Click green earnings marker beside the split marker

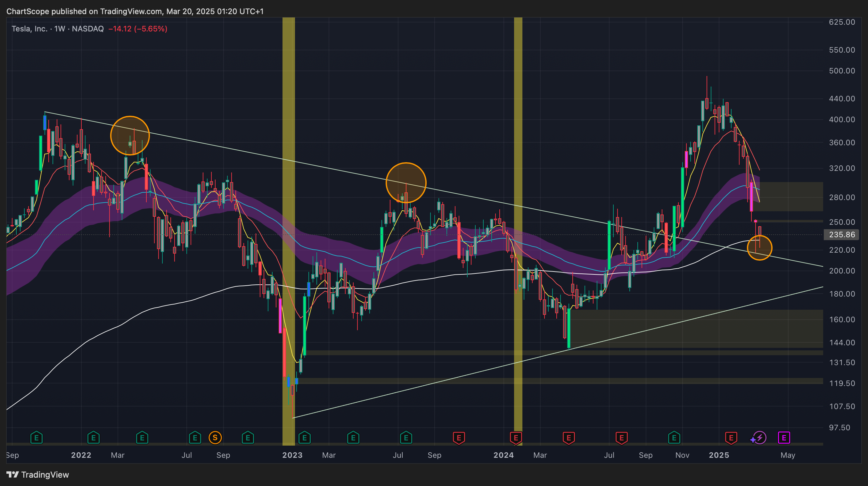195,438
